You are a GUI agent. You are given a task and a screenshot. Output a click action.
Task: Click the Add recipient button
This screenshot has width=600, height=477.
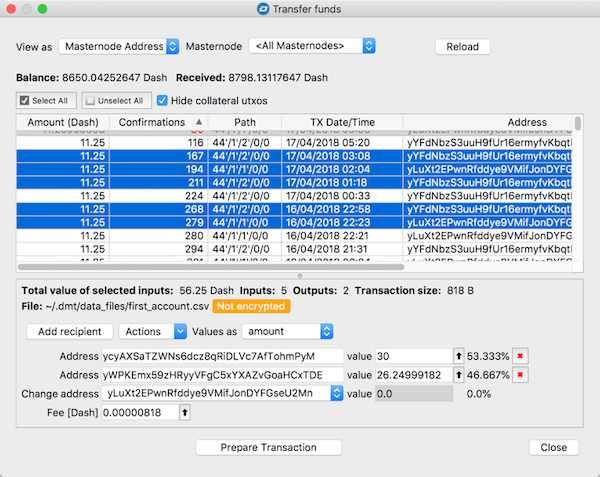tap(70, 331)
